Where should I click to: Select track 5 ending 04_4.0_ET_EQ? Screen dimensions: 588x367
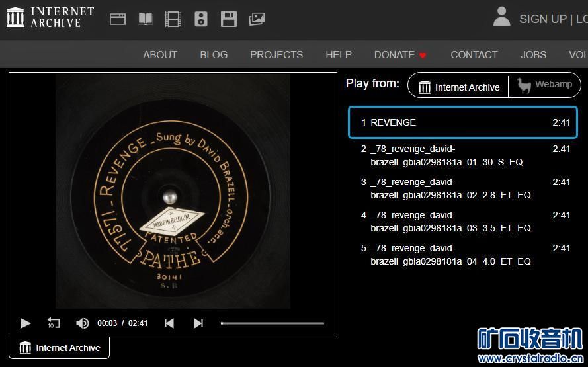(463, 255)
